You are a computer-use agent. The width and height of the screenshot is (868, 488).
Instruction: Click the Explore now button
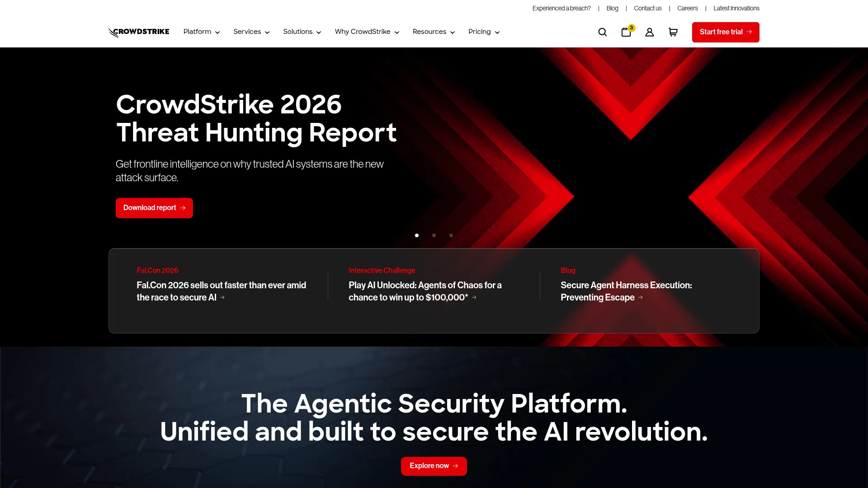point(434,466)
